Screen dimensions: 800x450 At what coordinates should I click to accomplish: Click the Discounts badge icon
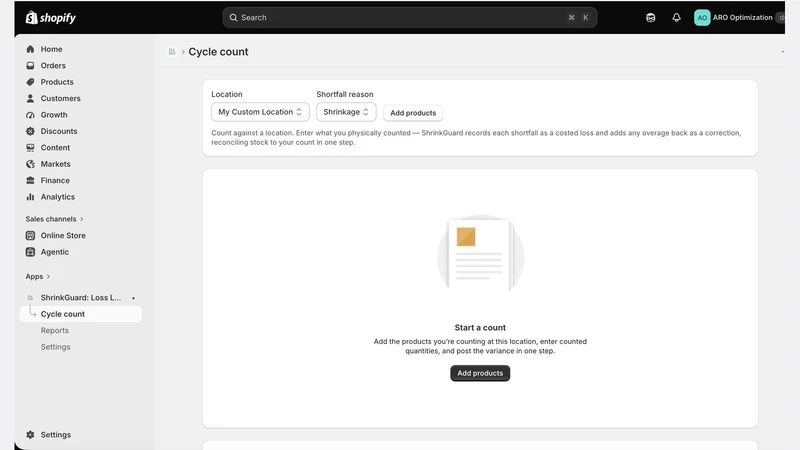(30, 131)
